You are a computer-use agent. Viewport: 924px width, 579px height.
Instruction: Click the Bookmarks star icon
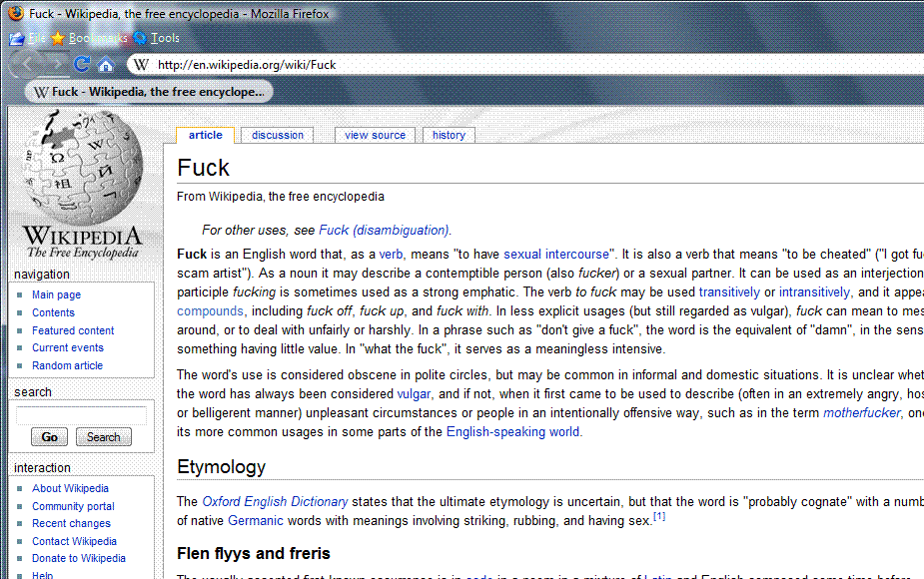pos(58,38)
